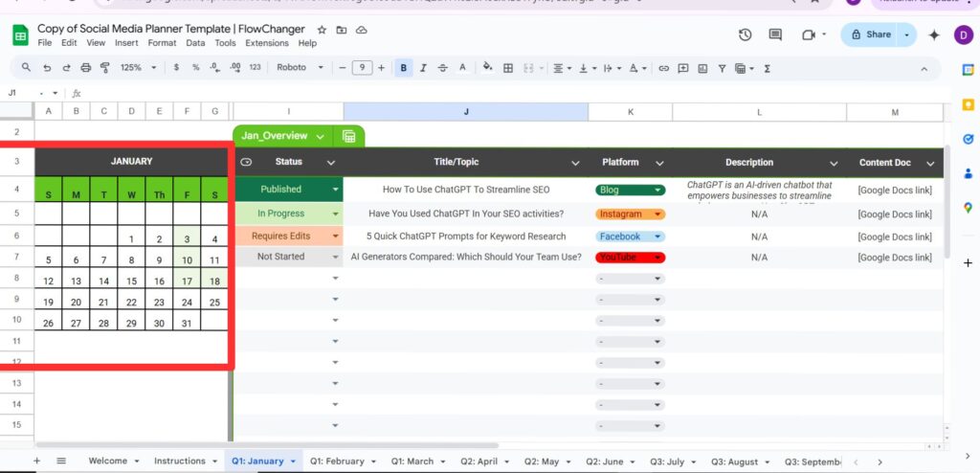Open the borders tool
This screenshot has width=980, height=473.
point(508,68)
